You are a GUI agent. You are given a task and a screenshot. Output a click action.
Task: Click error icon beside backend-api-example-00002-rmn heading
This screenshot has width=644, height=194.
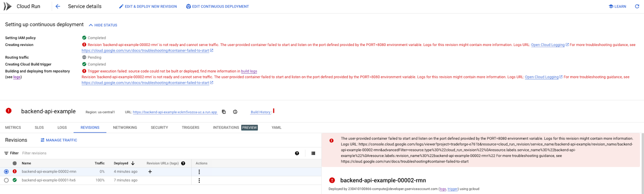332,180
